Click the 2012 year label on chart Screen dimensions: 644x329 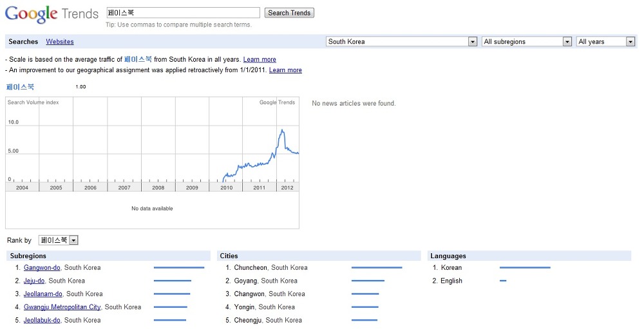(287, 188)
